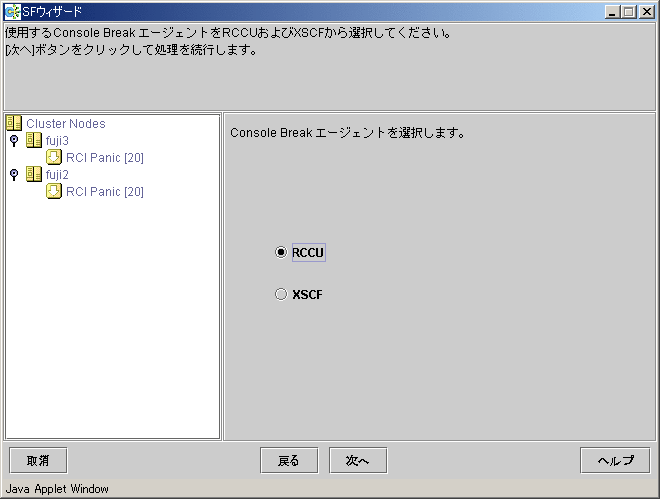The width and height of the screenshot is (660, 499).
Task: Minimize the SF wizard window
Action: point(612,12)
